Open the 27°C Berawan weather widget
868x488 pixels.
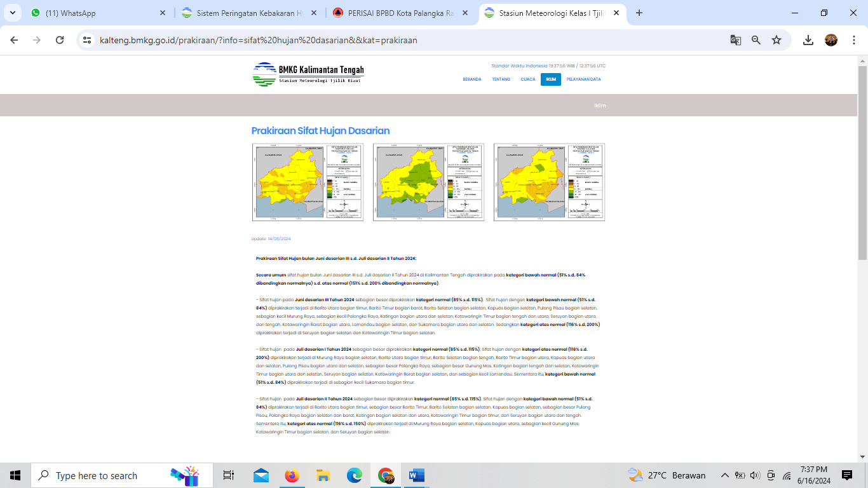667,475
